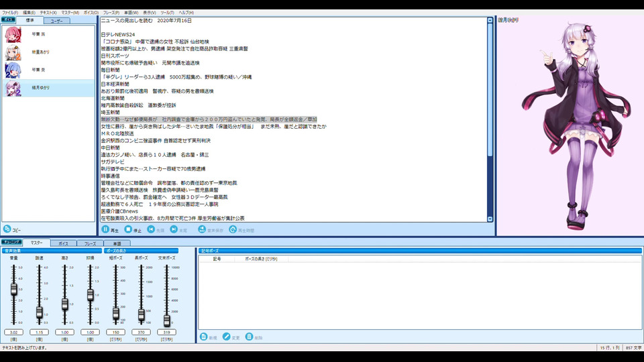Select the 琴葉 葵 voice avatar
This screenshot has height=362, width=644.
pyautogui.click(x=13, y=70)
